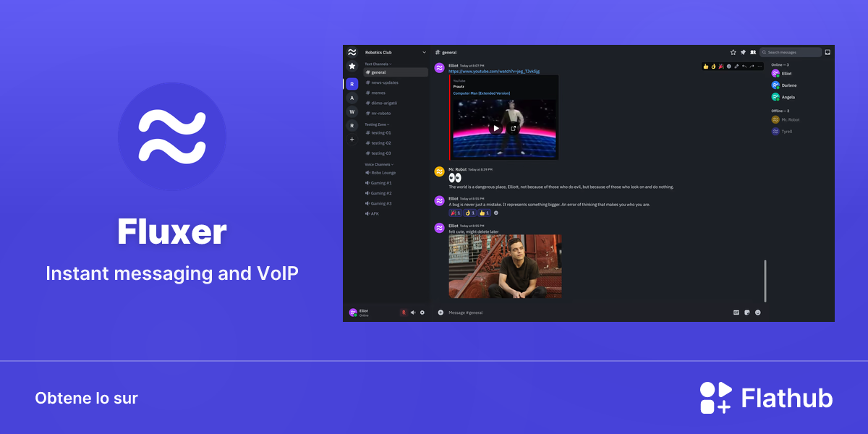
Task: Add a new server with the plus icon
Action: click(352, 139)
